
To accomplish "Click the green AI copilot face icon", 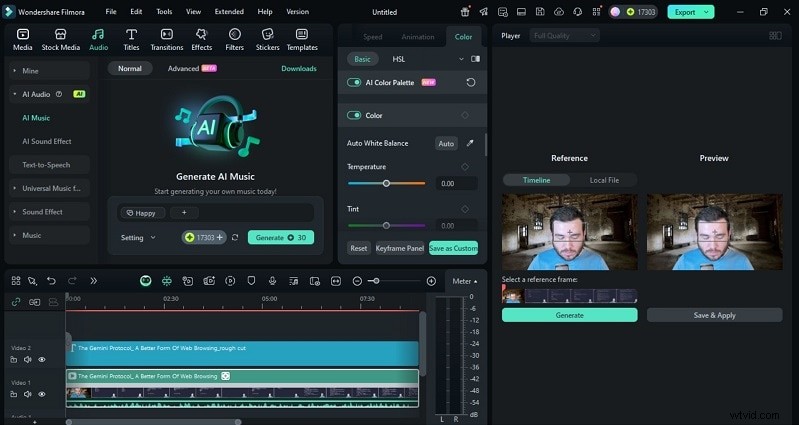I will click(x=146, y=281).
